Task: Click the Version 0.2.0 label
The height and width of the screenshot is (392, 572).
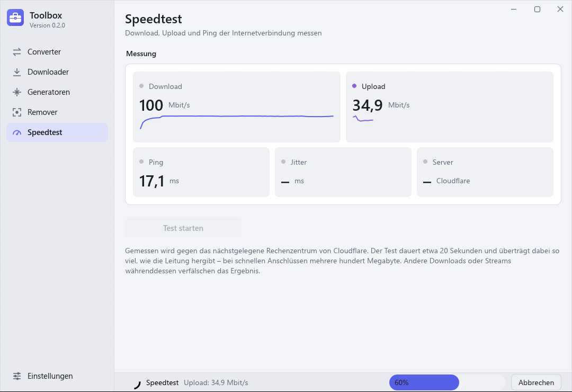Action: point(48,25)
